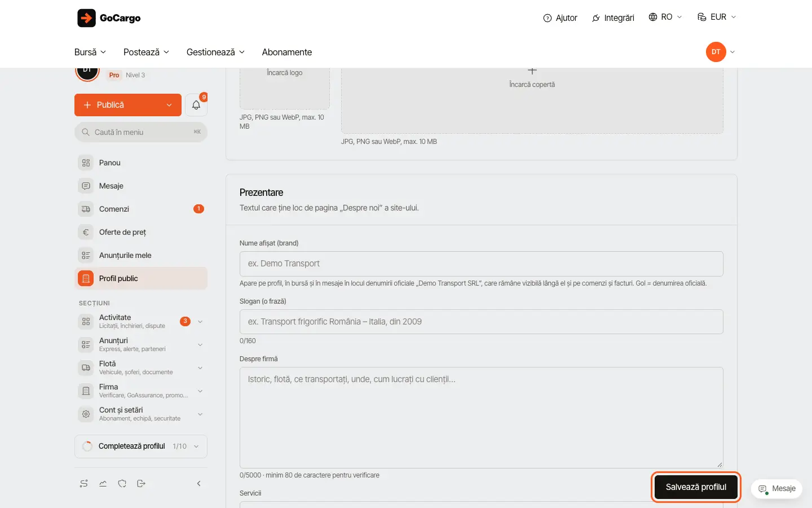Image resolution: width=812 pixels, height=508 pixels.
Task: Focus the Nume afișat (brand) field
Action: [x=481, y=264]
